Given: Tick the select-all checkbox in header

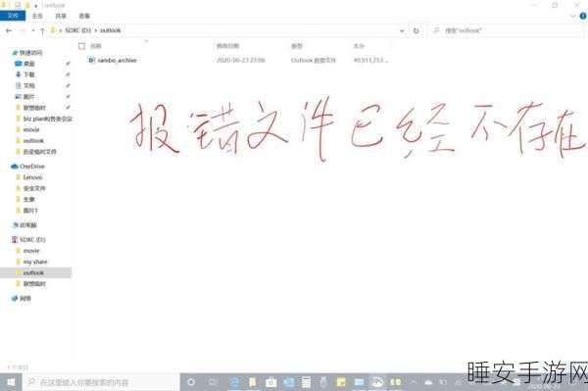Looking at the screenshot, I should [x=81, y=46].
